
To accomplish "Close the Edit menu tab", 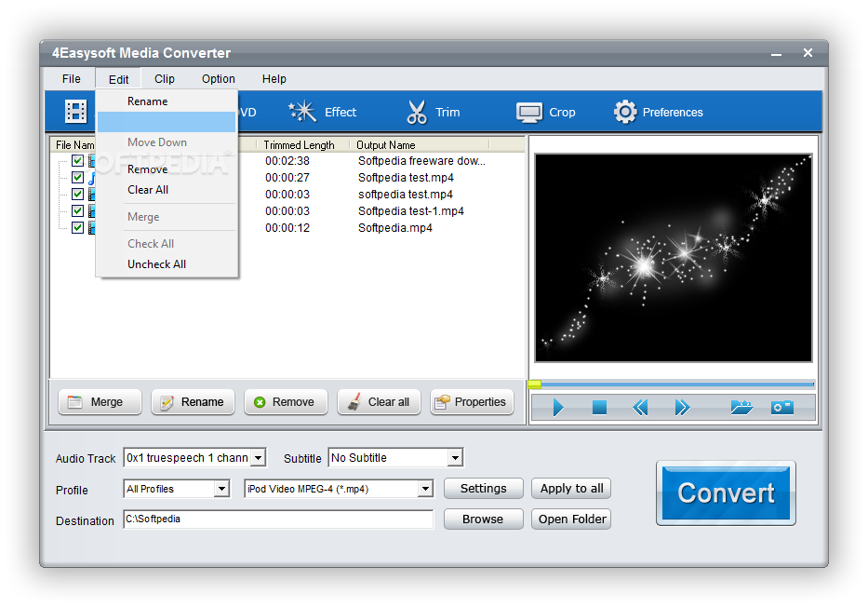I will pyautogui.click(x=118, y=79).
